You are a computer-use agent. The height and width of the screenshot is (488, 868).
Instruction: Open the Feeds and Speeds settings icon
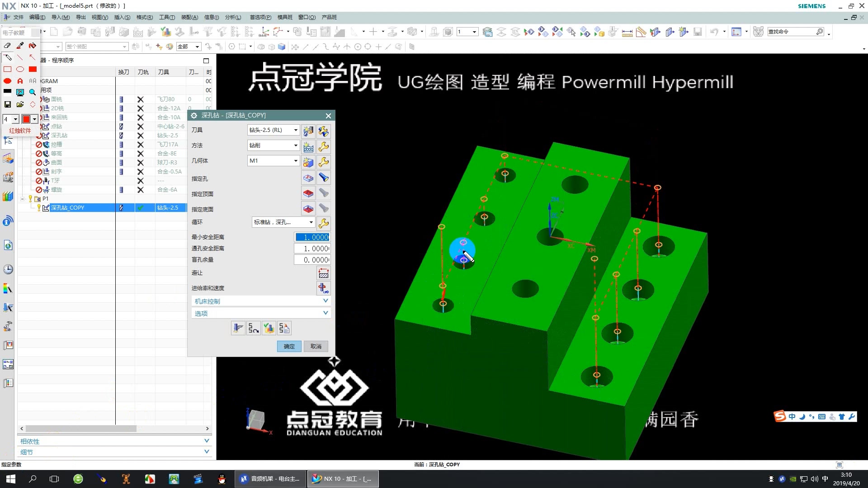pyautogui.click(x=324, y=288)
